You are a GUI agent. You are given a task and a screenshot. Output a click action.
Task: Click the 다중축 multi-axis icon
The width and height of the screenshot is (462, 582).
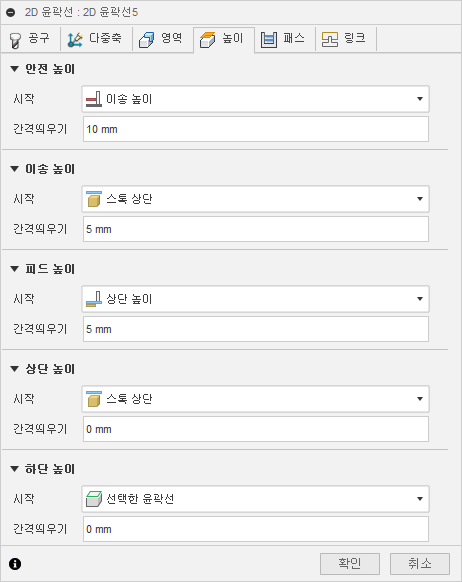[75, 40]
